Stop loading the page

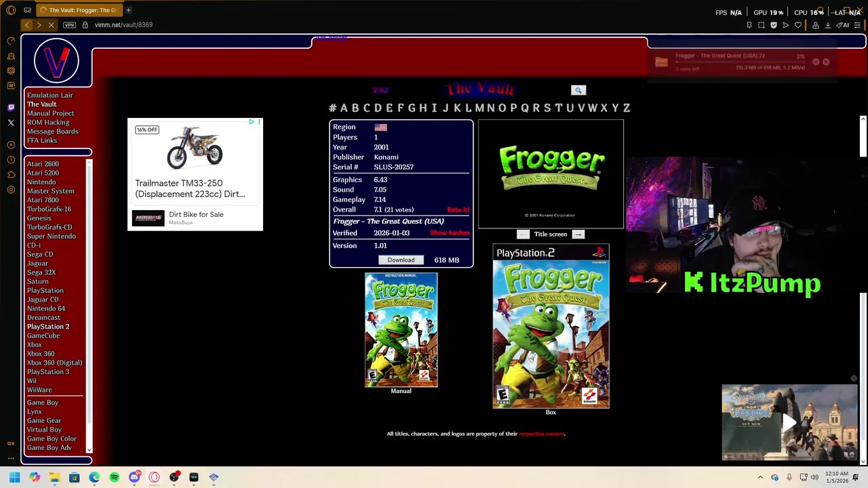pyautogui.click(x=51, y=25)
